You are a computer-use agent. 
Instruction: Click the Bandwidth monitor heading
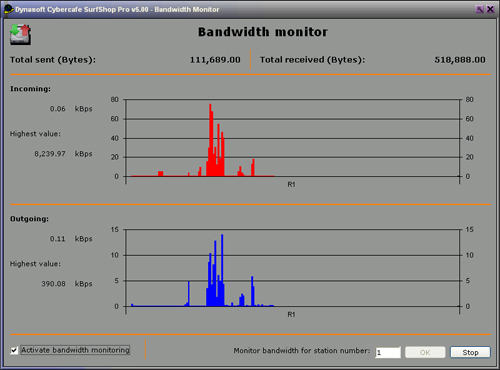[x=263, y=32]
